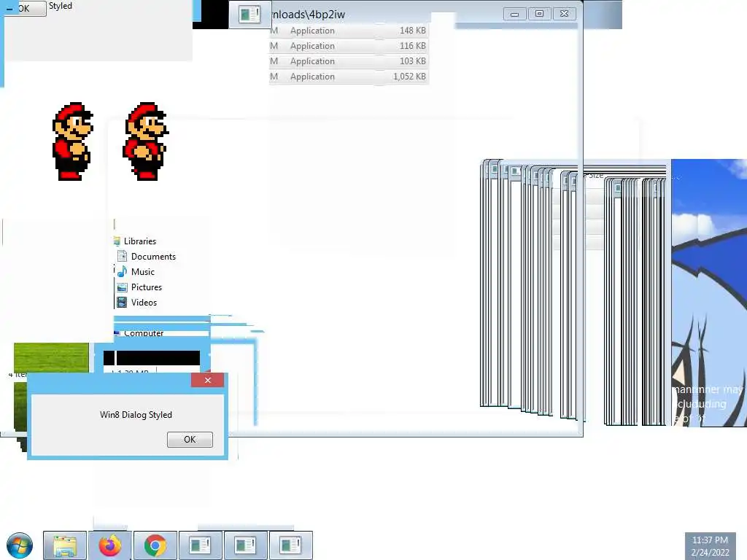This screenshot has height=560, width=747.
Task: Select the 103 KB Application file row
Action: [x=349, y=61]
